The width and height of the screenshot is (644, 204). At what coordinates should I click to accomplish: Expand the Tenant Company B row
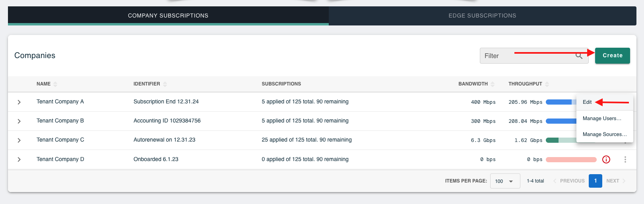point(19,121)
